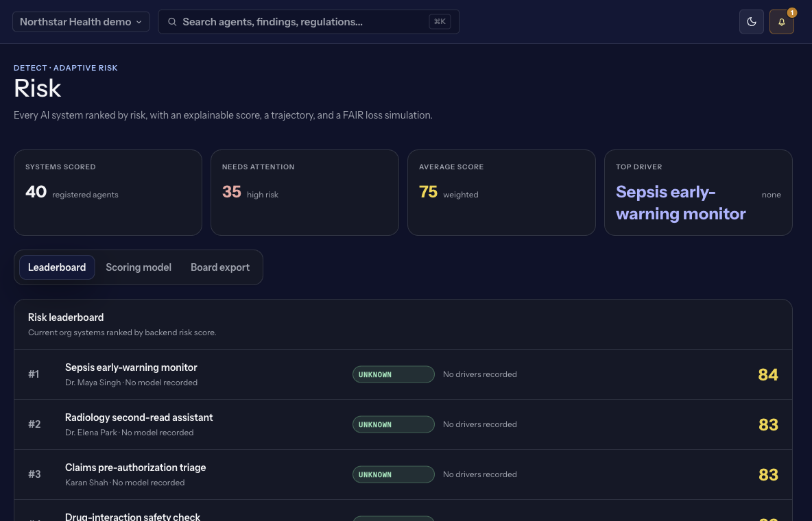Open the Scoring model tab
Viewport: 812px width, 521px height.
click(139, 267)
